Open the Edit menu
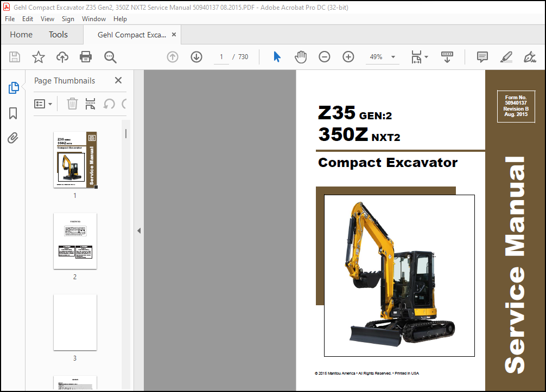The image size is (546, 392). (28, 19)
